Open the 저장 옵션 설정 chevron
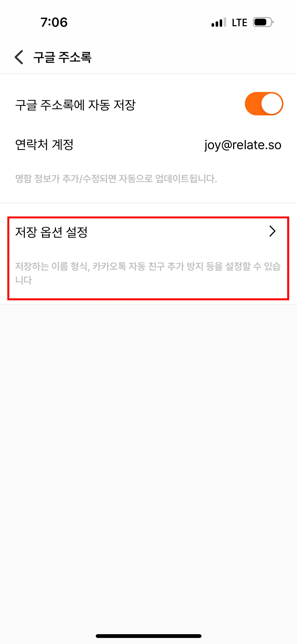 click(272, 231)
